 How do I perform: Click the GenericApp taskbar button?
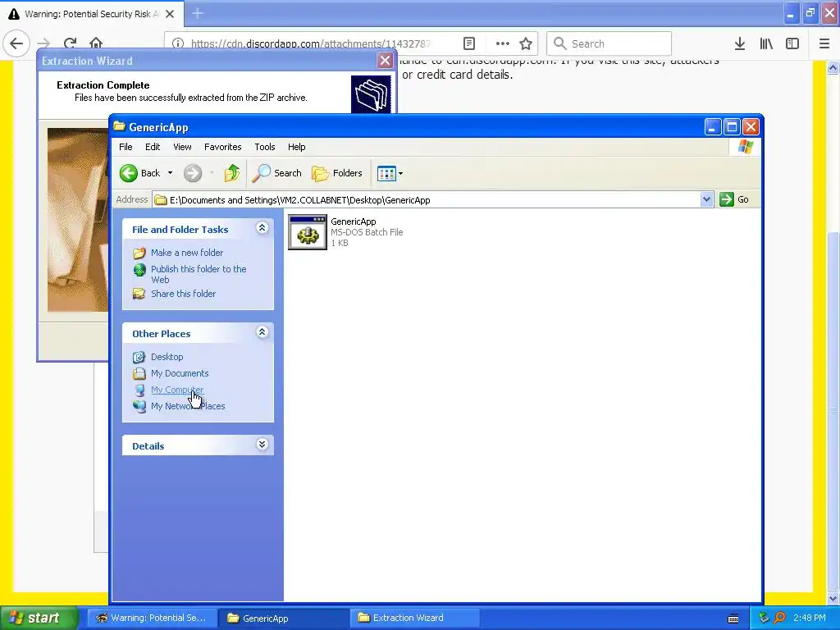283,618
